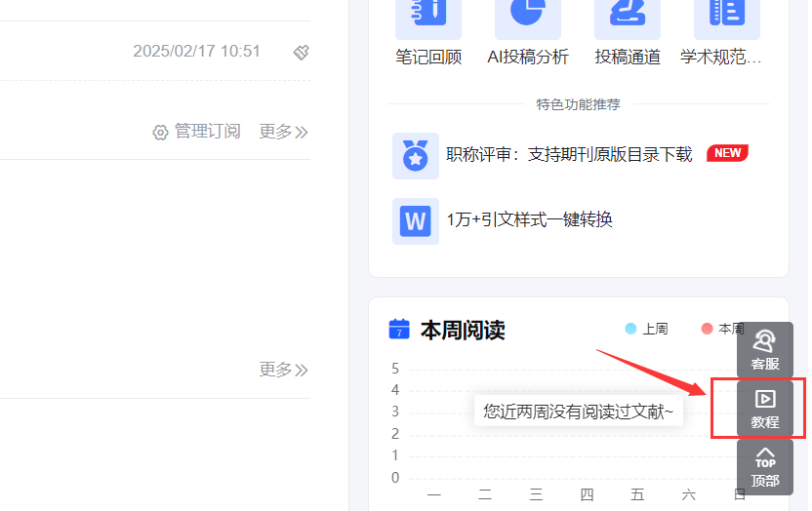Open 客服 customer service from floating sidebar
This screenshot has width=812, height=511.
(x=765, y=349)
